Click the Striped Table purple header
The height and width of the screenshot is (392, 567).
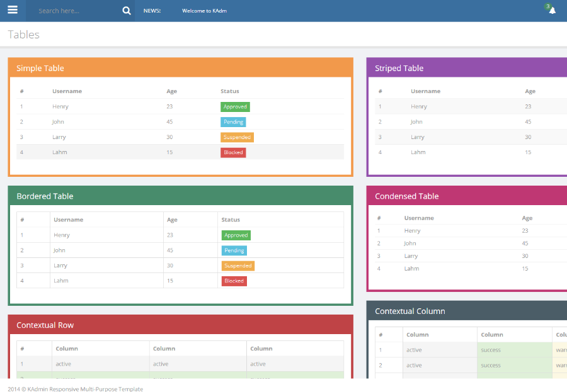[466, 68]
